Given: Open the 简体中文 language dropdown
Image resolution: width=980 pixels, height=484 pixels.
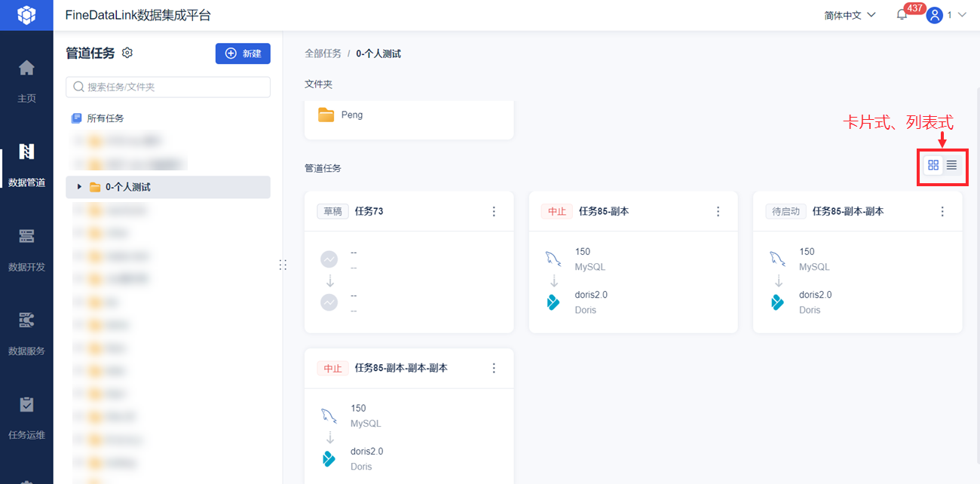Looking at the screenshot, I should pos(850,15).
